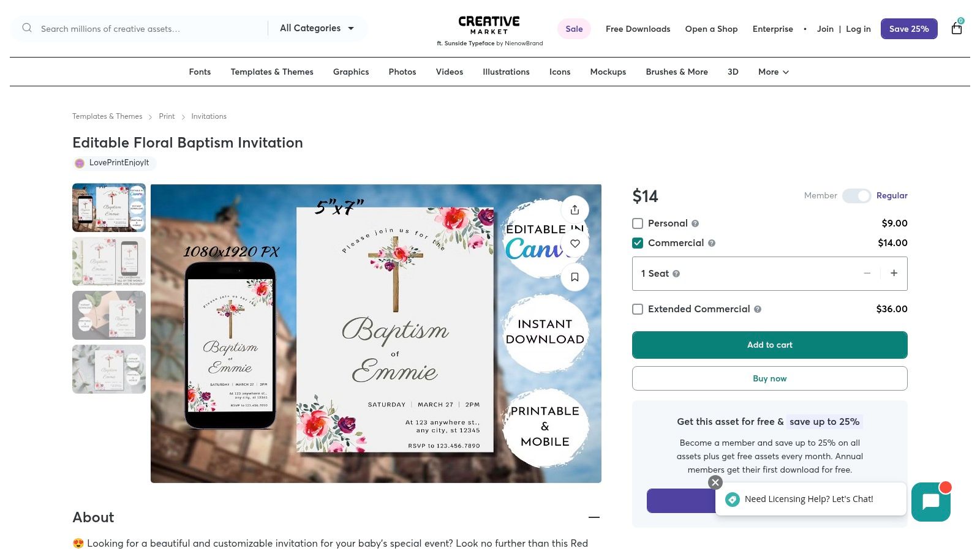Screen dimensions: 980x551
Task: Click the share icon on product image
Action: [575, 210]
